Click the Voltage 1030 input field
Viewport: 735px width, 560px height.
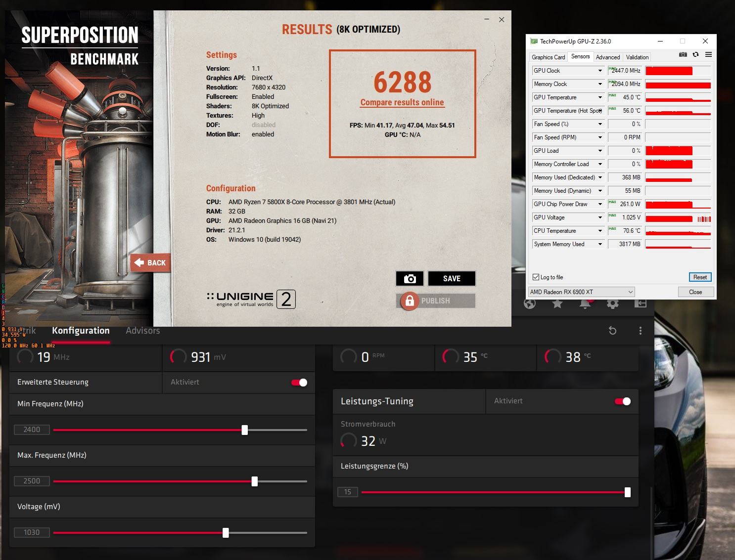pos(32,533)
